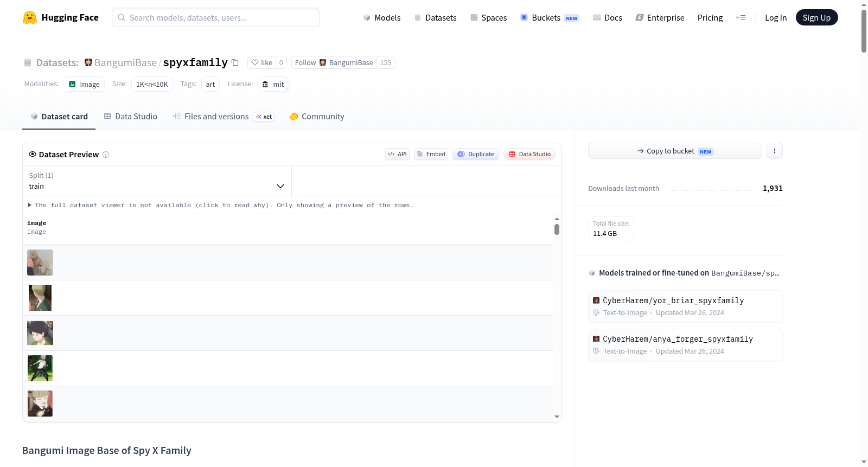Open Datasets in the top navigation
Screen dimensions: 868x467
click(x=435, y=17)
